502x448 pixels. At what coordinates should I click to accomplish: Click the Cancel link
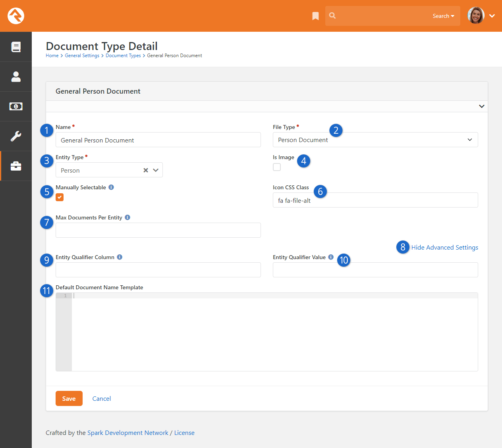tap(102, 398)
